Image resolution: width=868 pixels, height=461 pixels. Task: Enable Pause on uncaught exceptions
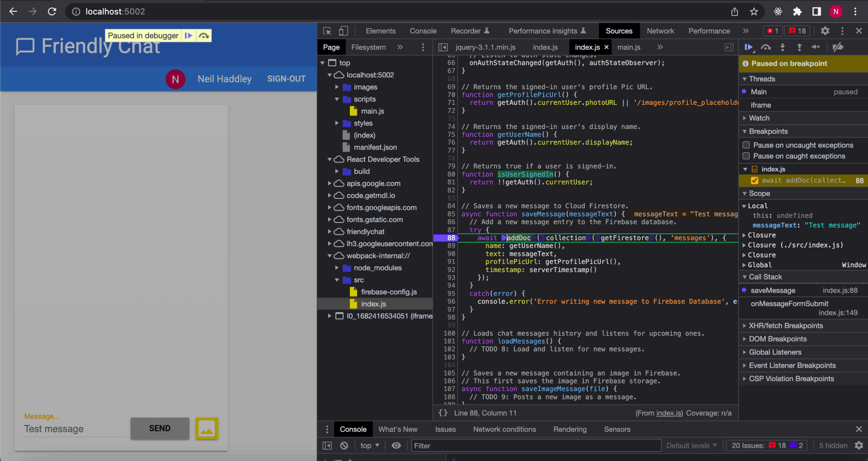(746, 145)
